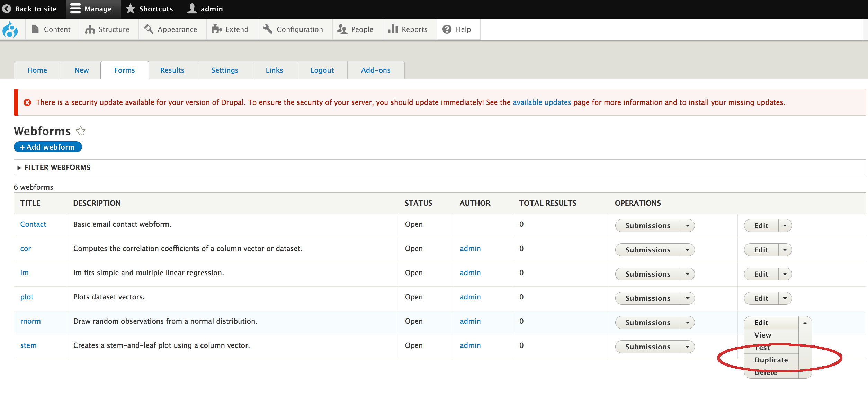Screen dimensions: 868x395
Task: Open the lm webform link
Action: (x=25, y=273)
